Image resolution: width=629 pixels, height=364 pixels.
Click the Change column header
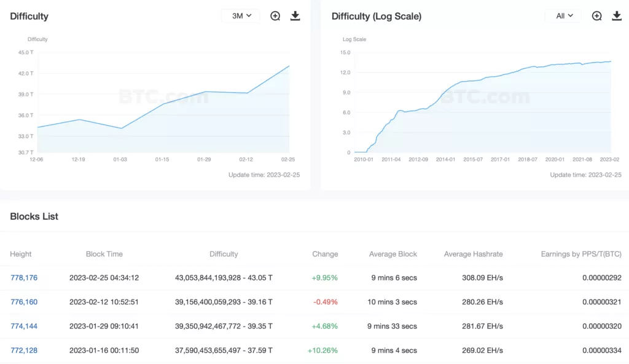point(325,254)
